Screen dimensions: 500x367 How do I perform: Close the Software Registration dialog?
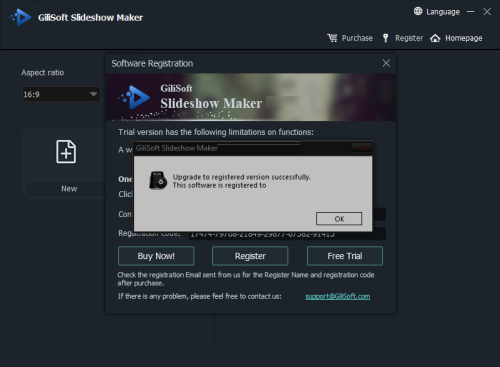pos(386,63)
